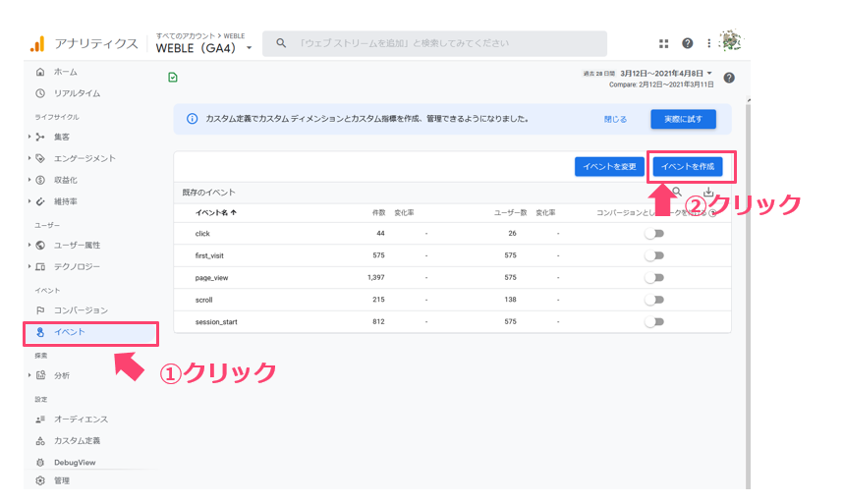Click the search icon above events table
This screenshot has height=504, width=843.
677,192
